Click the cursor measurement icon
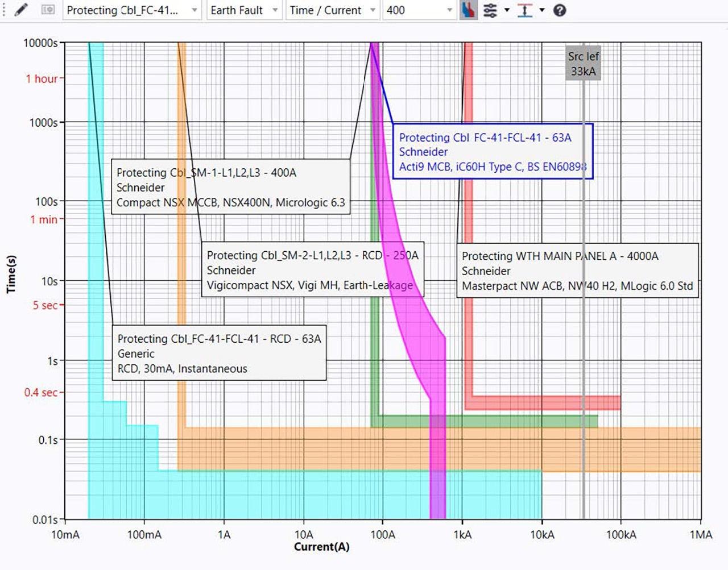Image resolution: width=728 pixels, height=570 pixels. click(x=525, y=10)
